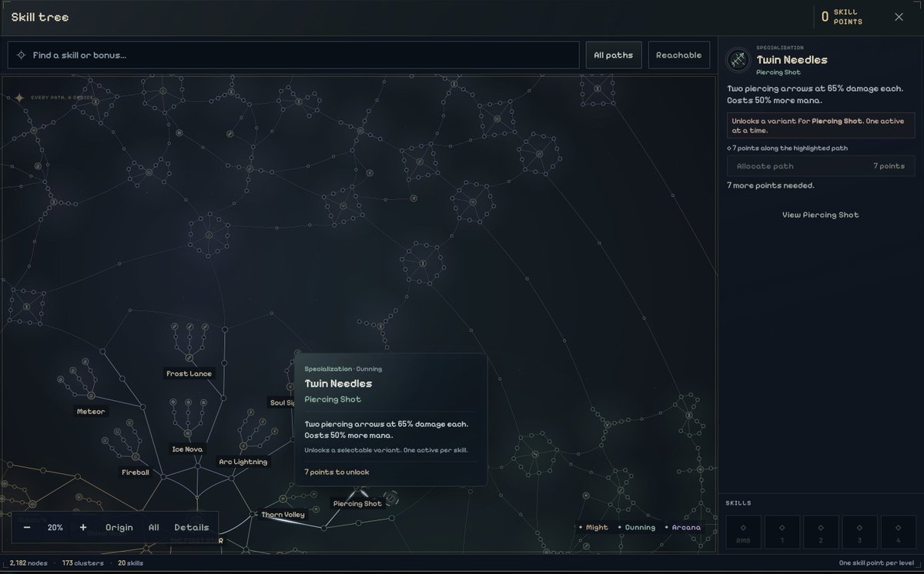Toggle the Reachable filter
This screenshot has height=574, width=924.
678,55
